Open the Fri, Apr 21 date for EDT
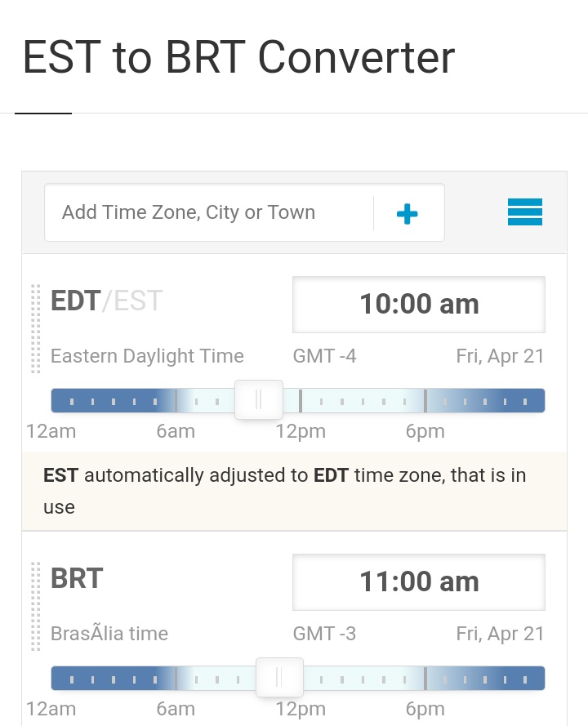 coord(500,356)
